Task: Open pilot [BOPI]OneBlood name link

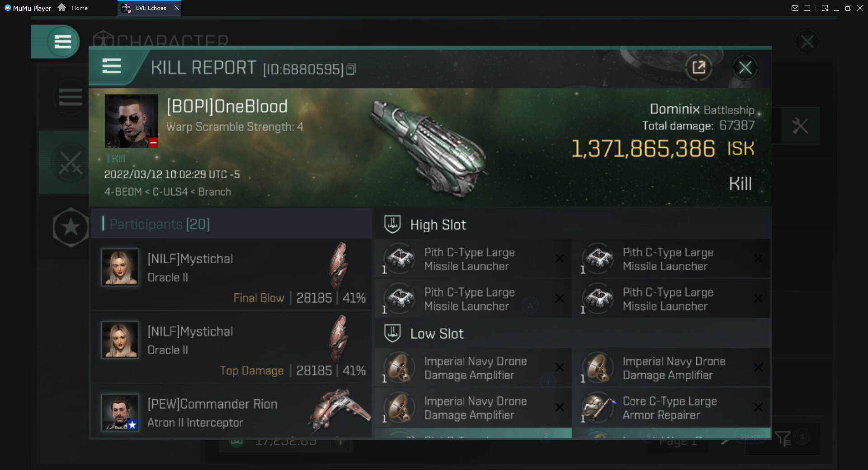Action: (x=227, y=107)
